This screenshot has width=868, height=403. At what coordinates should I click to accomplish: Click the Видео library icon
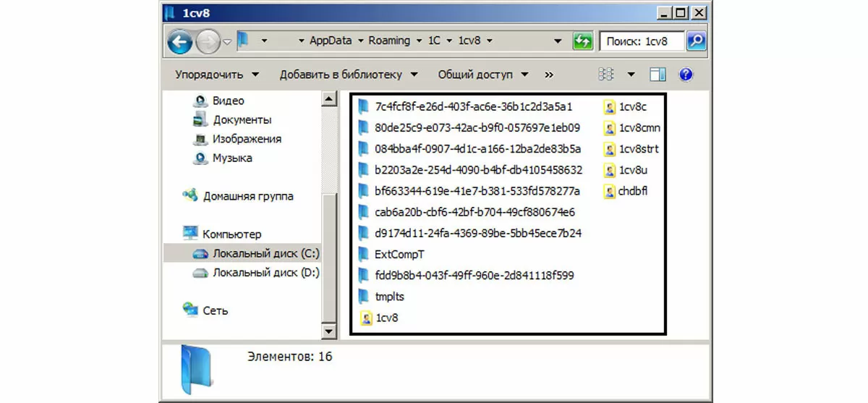200,101
